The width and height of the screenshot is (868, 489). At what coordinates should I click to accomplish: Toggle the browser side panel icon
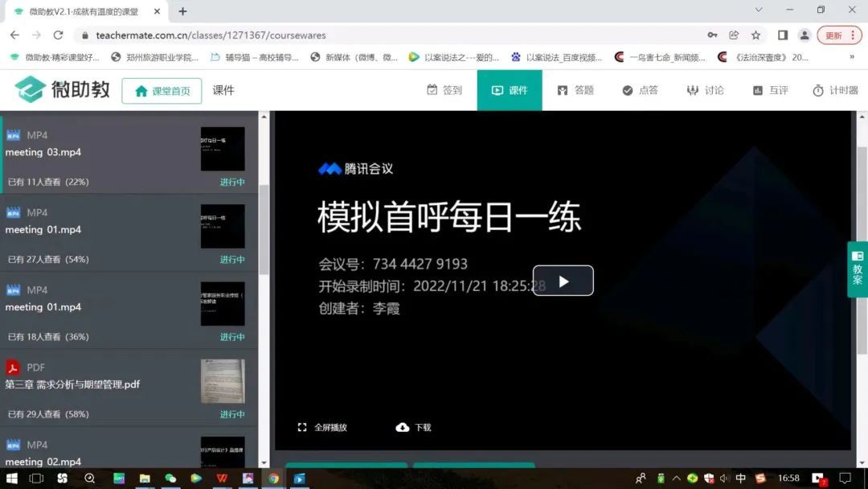tap(783, 35)
